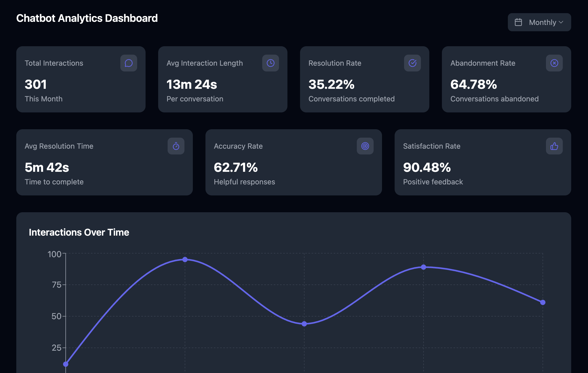Click the checkmark circle icon on Resolution Rate
The width and height of the screenshot is (588, 373).
tap(412, 63)
